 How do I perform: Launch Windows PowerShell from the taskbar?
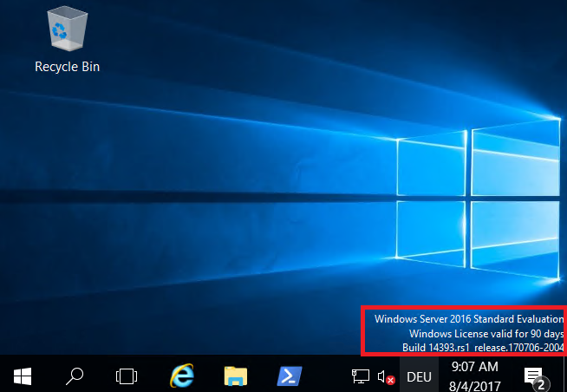[290, 376]
